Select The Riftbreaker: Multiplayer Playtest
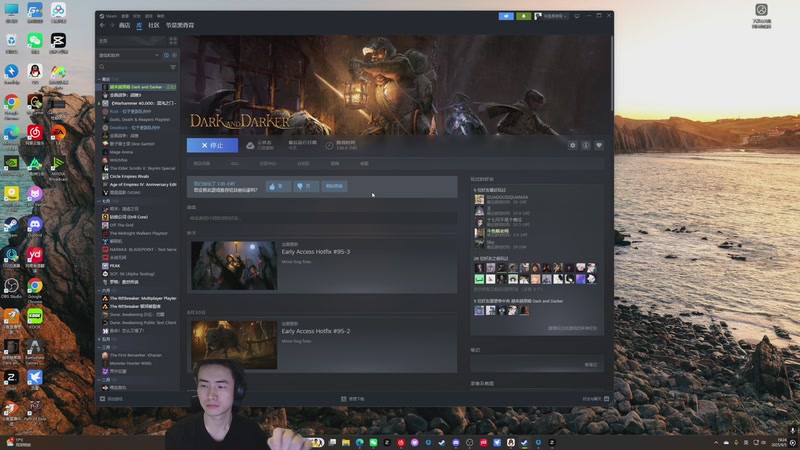Viewport: 800px width, 450px height. 138,298
